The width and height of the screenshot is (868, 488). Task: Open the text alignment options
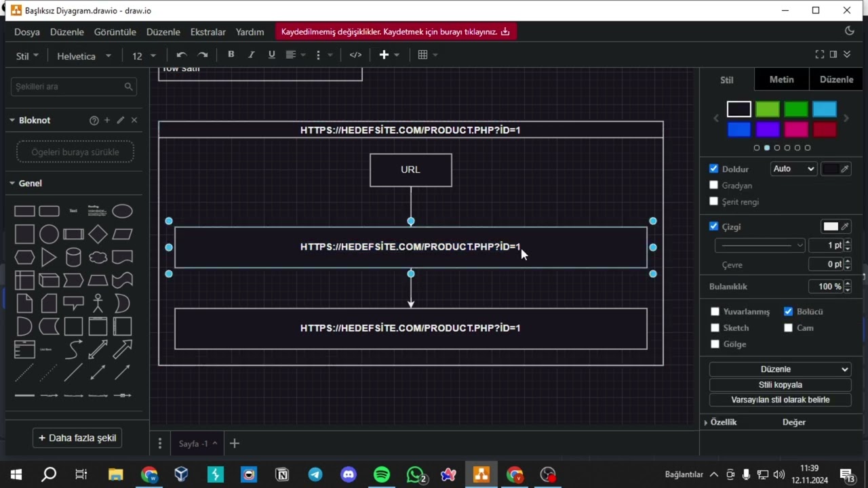click(x=295, y=55)
